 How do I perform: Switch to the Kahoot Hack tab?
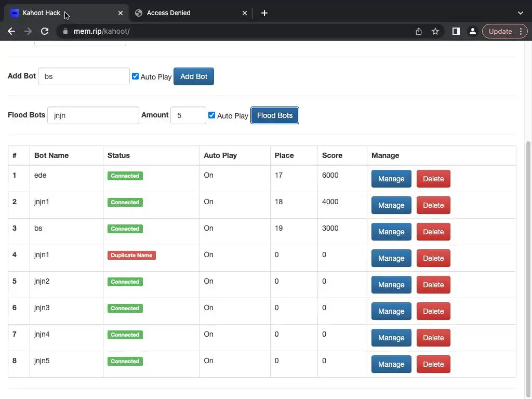click(x=66, y=13)
